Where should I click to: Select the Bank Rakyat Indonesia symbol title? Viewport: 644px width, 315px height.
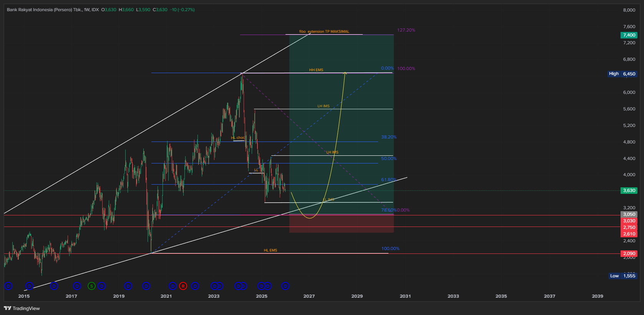(44, 10)
